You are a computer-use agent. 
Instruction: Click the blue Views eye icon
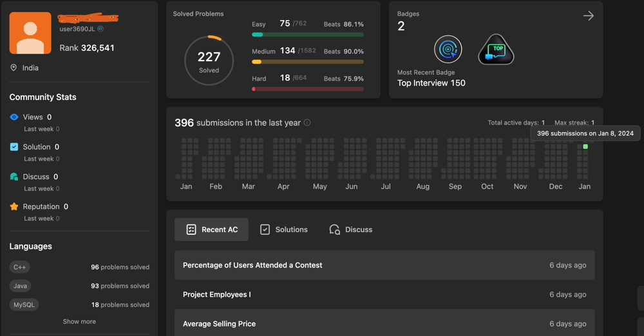tap(14, 117)
